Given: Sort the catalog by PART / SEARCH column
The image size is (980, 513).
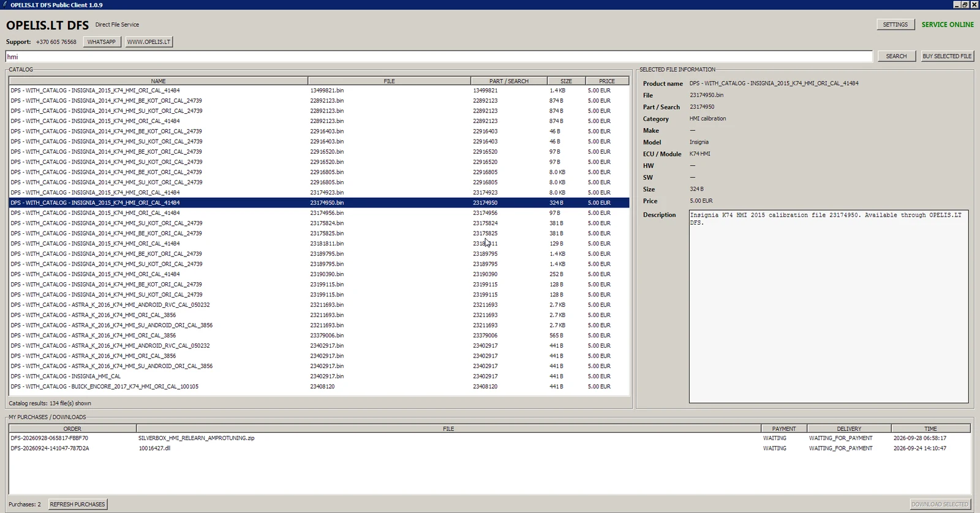Looking at the screenshot, I should [508, 81].
